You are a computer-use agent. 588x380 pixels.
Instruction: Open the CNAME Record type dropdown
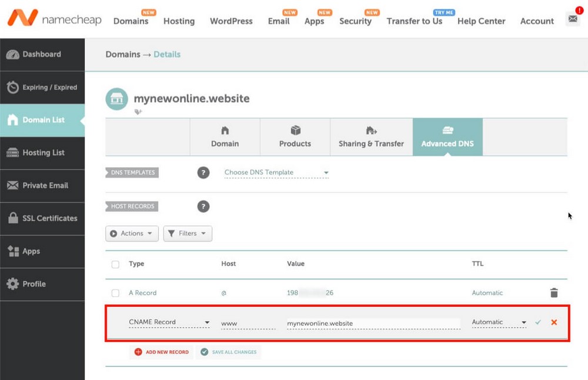[x=169, y=322]
